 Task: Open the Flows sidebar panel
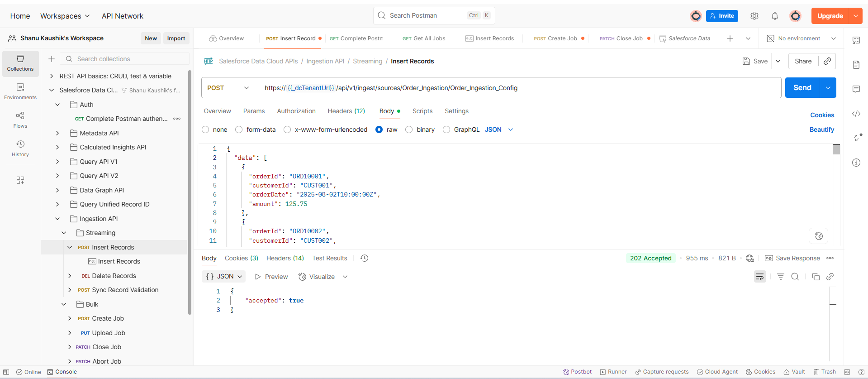pyautogui.click(x=20, y=120)
